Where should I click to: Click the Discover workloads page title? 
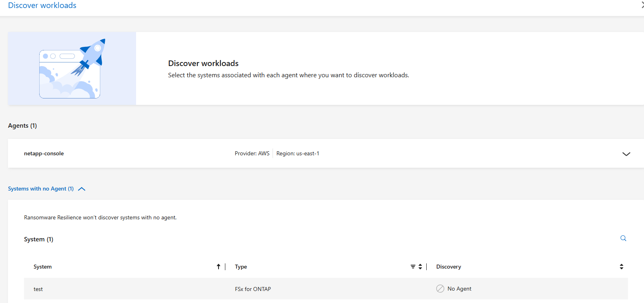(42, 5)
